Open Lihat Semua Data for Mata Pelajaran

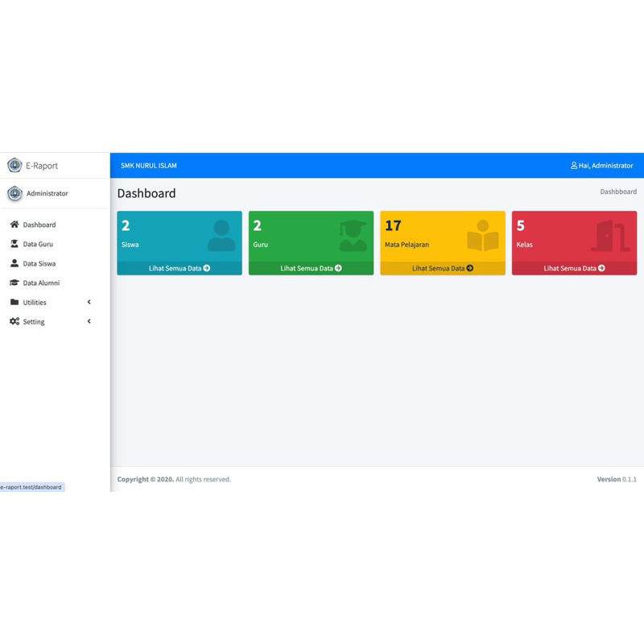tap(443, 268)
